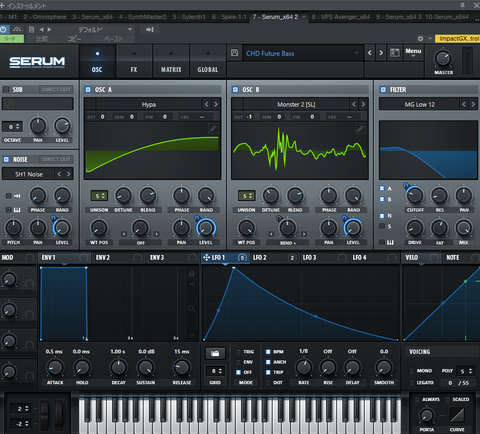Click OSC A waveform edit pencil icon
This screenshot has height=434, width=480.
click(213, 129)
